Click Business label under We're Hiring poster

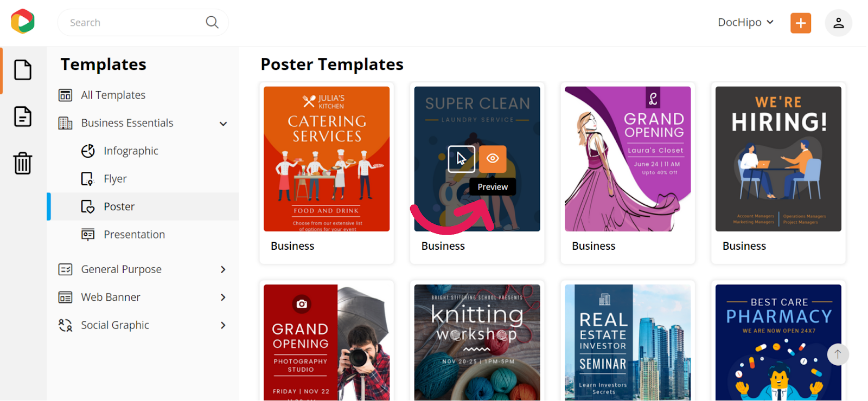[744, 246]
